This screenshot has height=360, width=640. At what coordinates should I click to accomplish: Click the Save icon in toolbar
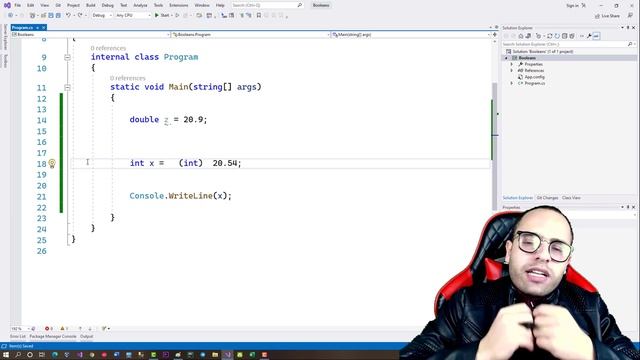51,15
